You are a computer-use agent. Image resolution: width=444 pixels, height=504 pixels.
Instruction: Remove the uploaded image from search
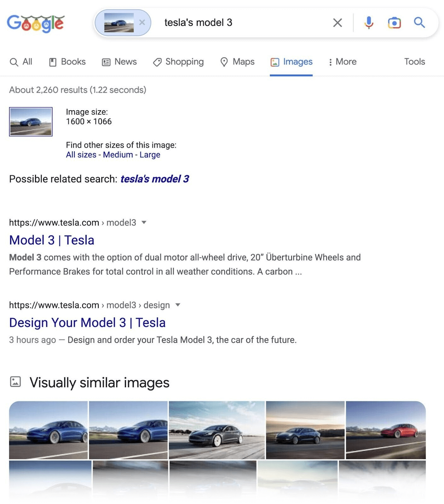pos(142,22)
